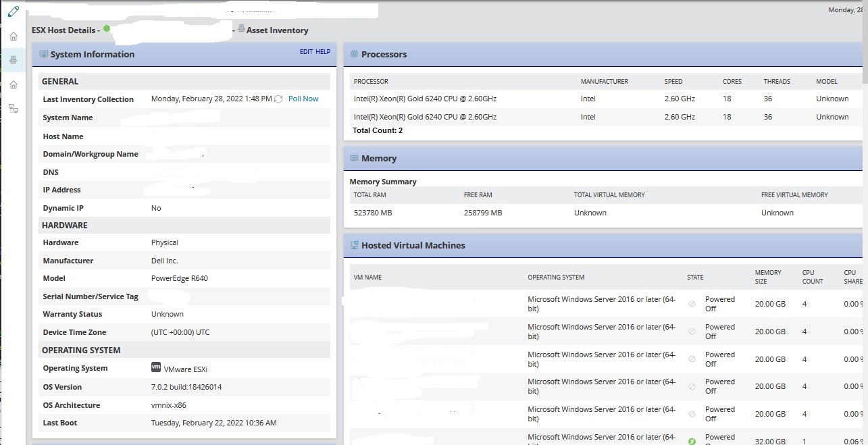The width and height of the screenshot is (868, 445).
Task: Open the home icon directly below the pencil
Action: coord(14,36)
